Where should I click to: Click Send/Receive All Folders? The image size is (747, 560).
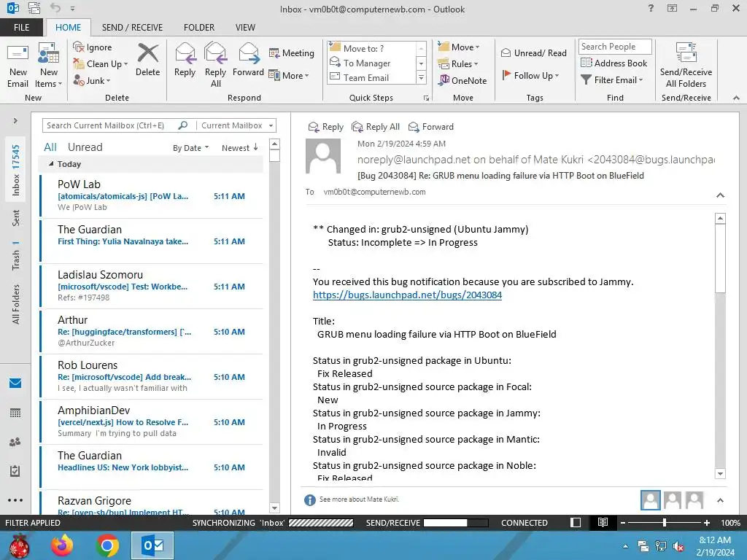pyautogui.click(x=686, y=66)
